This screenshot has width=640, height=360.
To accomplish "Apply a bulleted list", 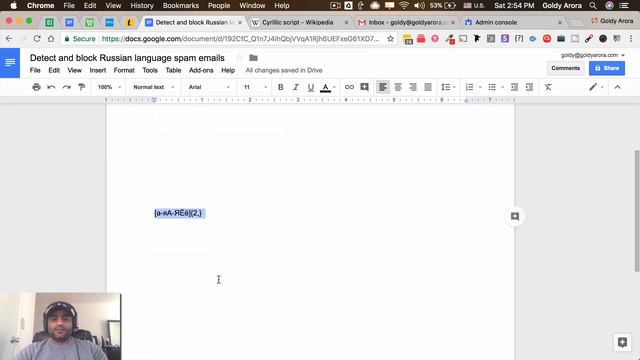I will point(492,87).
